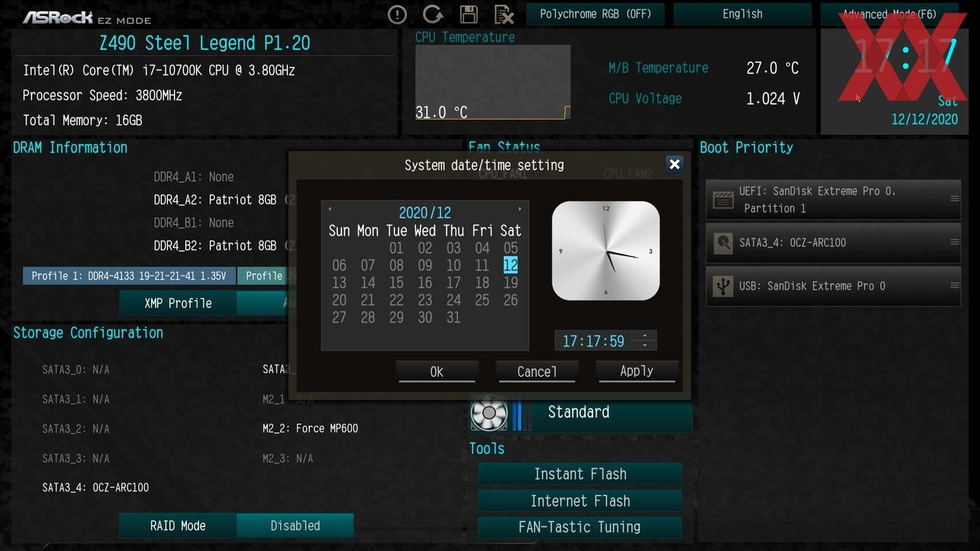The image size is (980, 551).
Task: Increase time with the up stepper arrow
Action: (645, 336)
